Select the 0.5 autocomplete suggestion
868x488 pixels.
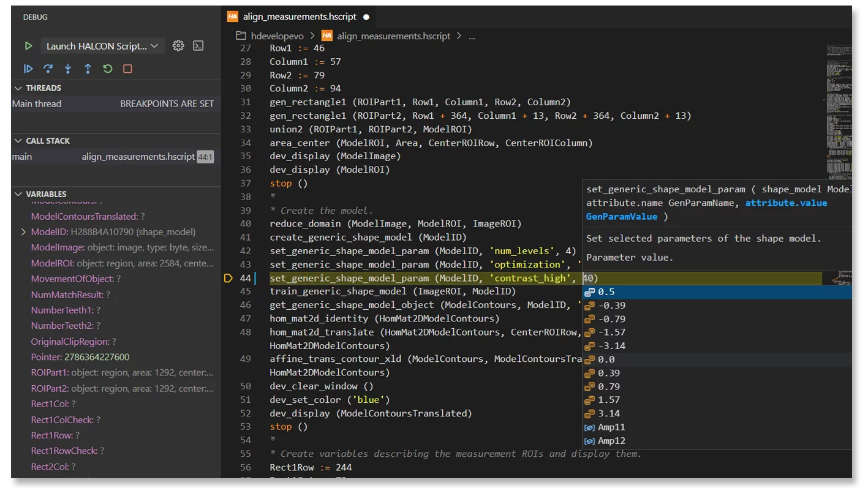[606, 292]
